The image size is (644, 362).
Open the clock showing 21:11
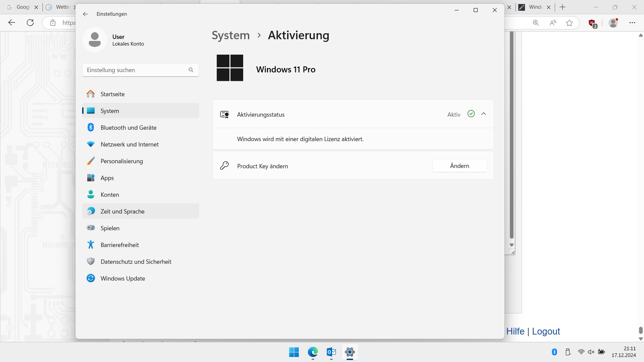click(x=624, y=352)
